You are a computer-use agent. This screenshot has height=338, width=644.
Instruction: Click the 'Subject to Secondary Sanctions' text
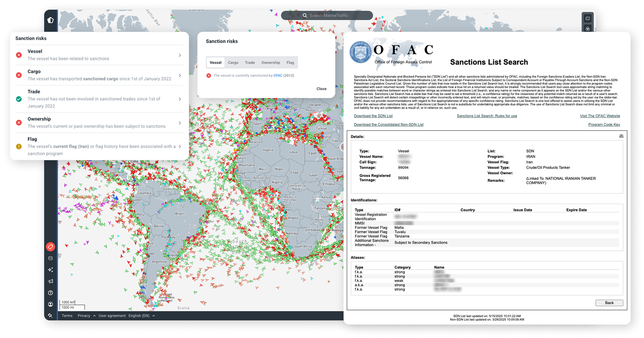[421, 243]
